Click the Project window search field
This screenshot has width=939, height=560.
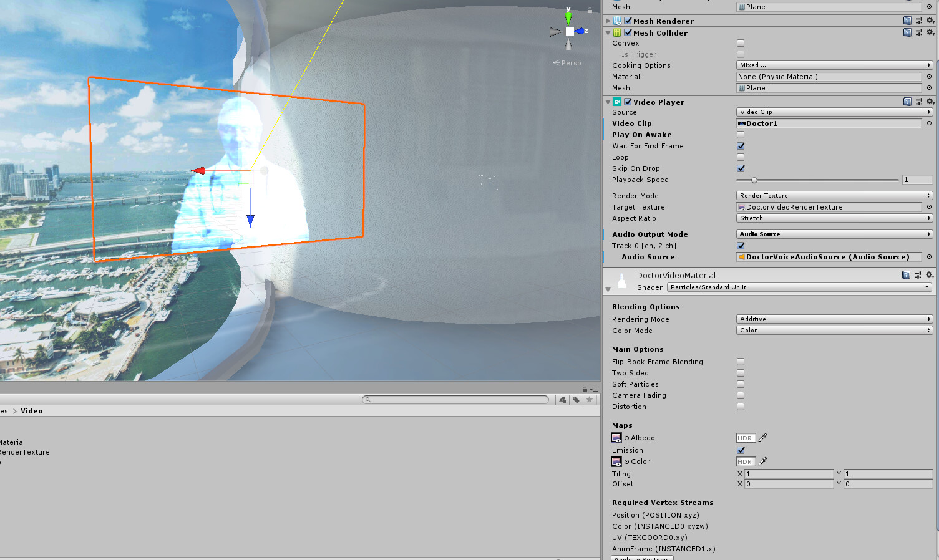[x=455, y=399]
